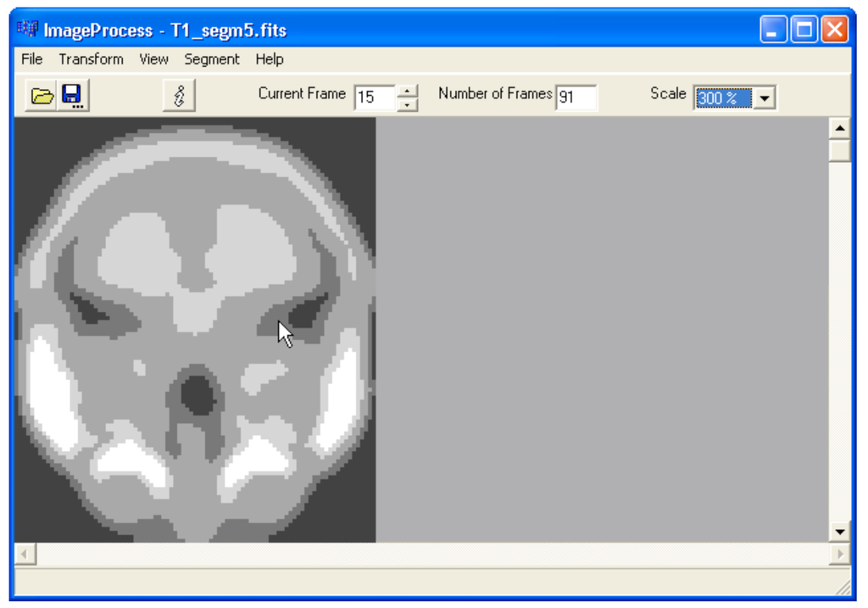
Task: Click inside the Current Frame field
Action: (x=374, y=98)
